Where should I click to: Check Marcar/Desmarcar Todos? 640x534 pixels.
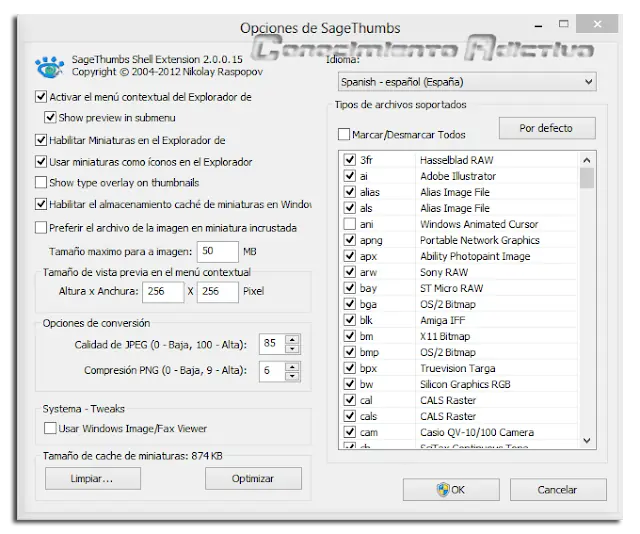click(x=344, y=134)
